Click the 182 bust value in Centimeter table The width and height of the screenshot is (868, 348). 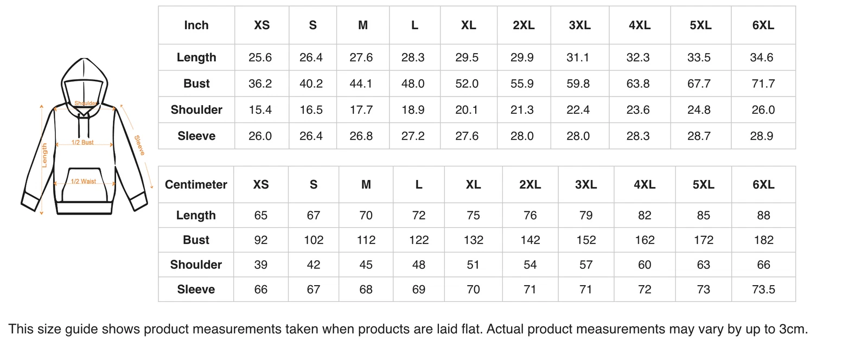tap(763, 240)
